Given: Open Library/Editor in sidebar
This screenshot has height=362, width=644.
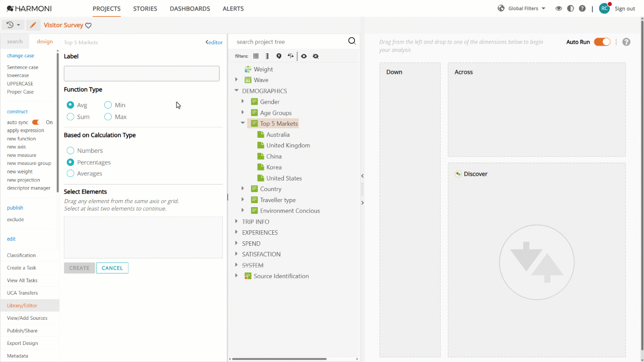Looking at the screenshot, I should click(30, 306).
